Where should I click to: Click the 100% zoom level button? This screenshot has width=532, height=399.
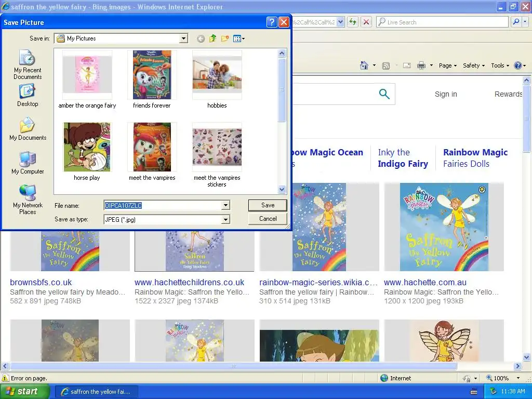498,378
